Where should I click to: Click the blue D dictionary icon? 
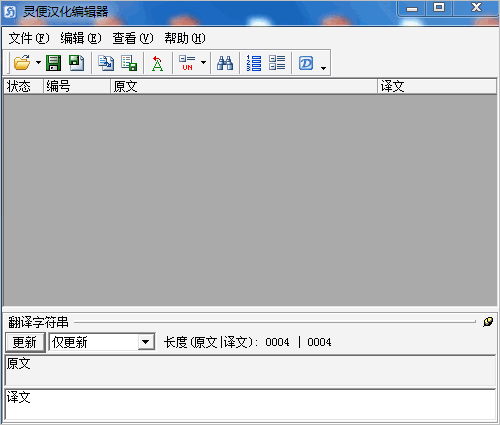pos(306,63)
